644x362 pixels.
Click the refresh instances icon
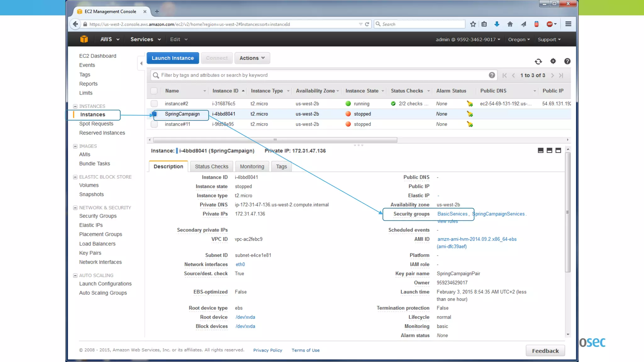coord(538,62)
